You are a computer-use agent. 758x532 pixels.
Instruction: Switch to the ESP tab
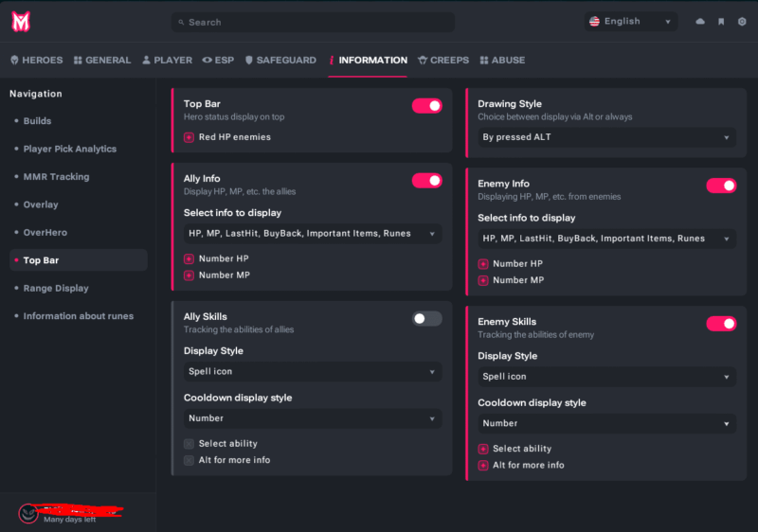click(218, 61)
